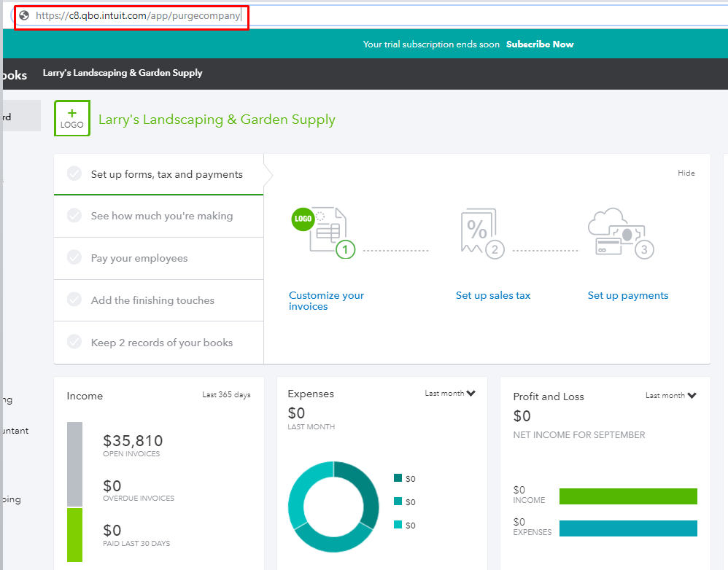Click the Income card title
Screen dimensions: 728x570
(85, 396)
